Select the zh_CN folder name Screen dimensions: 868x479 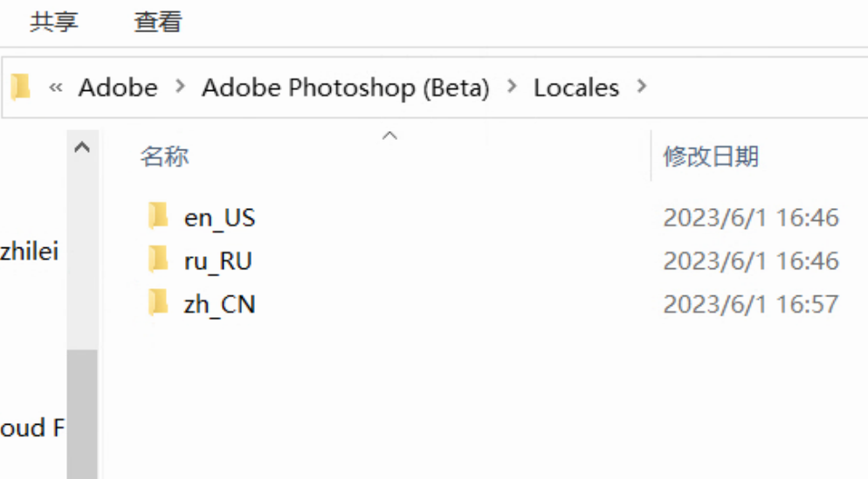(x=220, y=304)
